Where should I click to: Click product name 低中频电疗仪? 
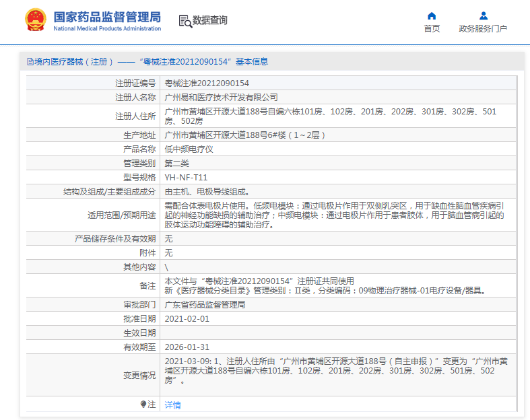click(x=189, y=149)
